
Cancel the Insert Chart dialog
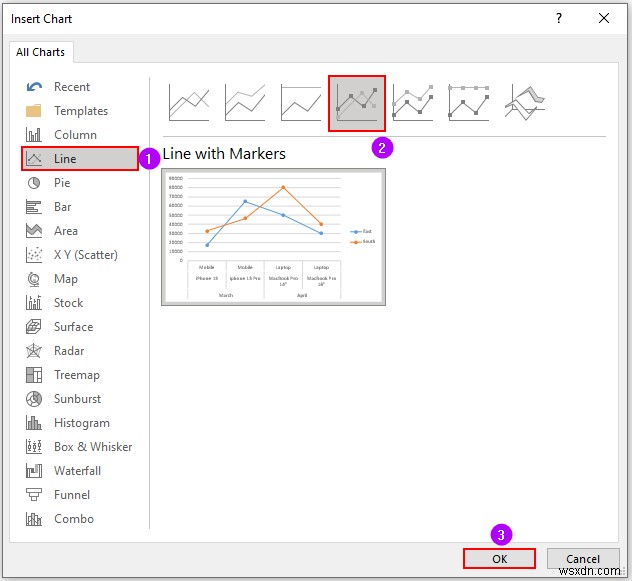click(x=583, y=559)
